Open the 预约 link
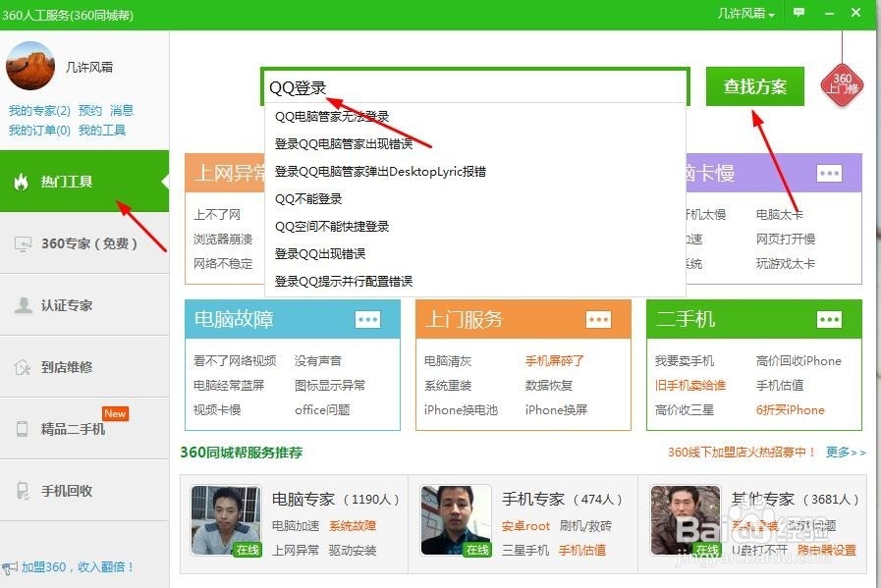The width and height of the screenshot is (881, 588). (x=90, y=110)
